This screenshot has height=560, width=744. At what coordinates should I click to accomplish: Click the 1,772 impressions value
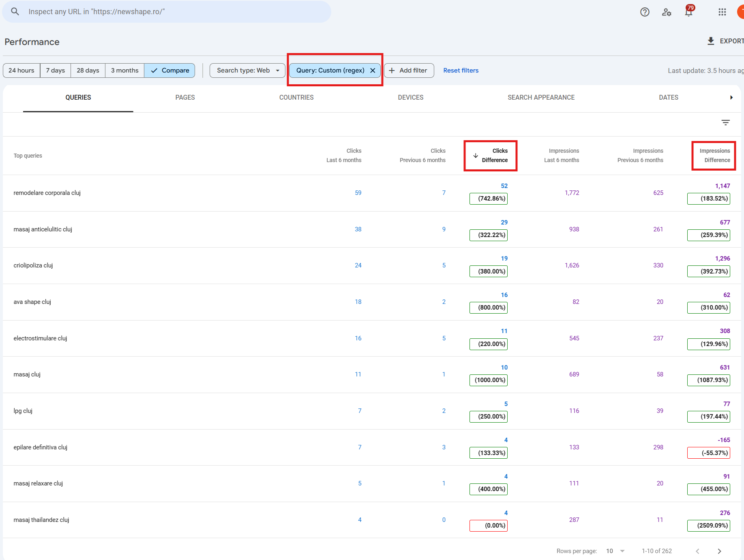(572, 193)
